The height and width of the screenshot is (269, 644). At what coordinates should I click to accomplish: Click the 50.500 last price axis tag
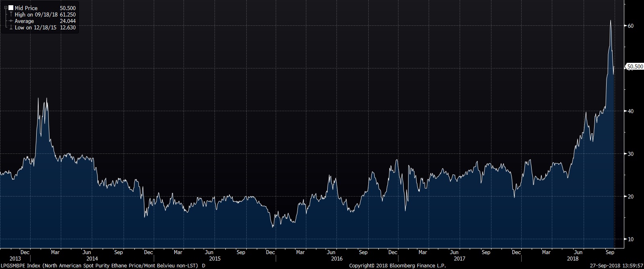tap(634, 66)
